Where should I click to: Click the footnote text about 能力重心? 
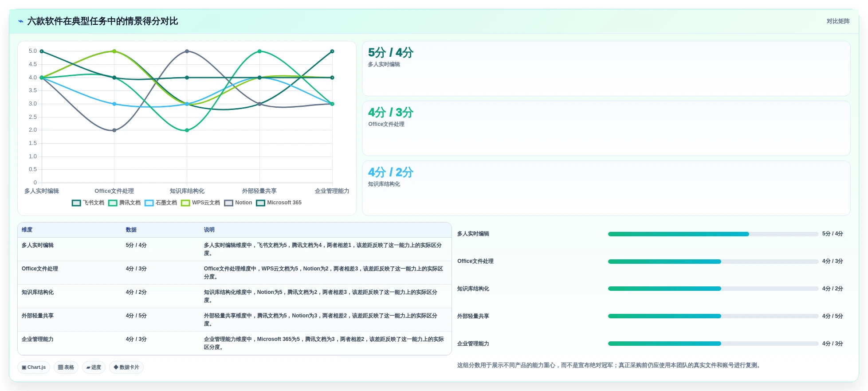pos(610,365)
